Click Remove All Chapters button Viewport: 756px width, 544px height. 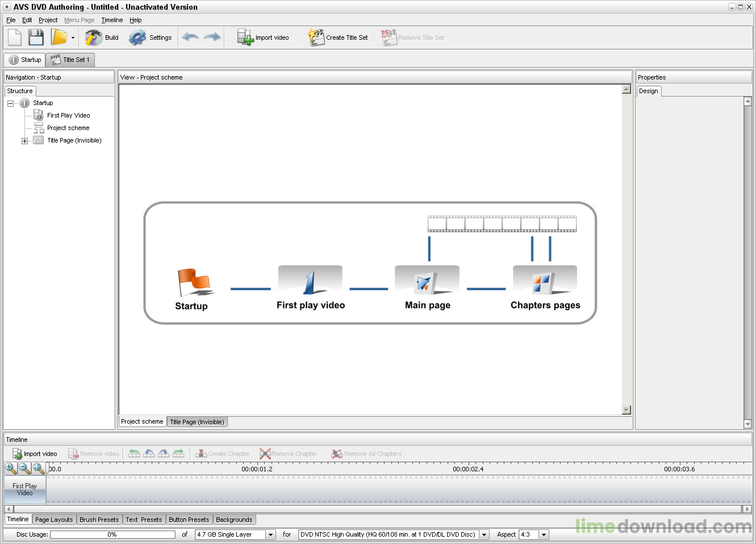[x=366, y=454]
